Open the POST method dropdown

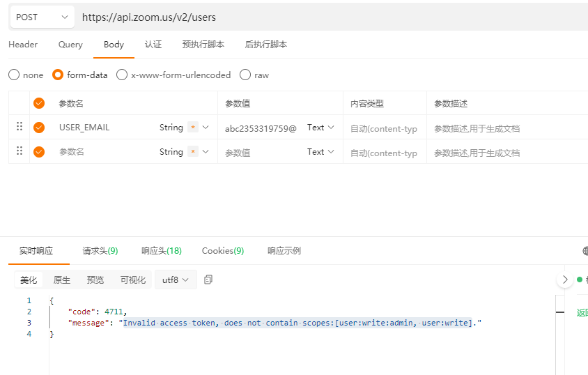42,17
